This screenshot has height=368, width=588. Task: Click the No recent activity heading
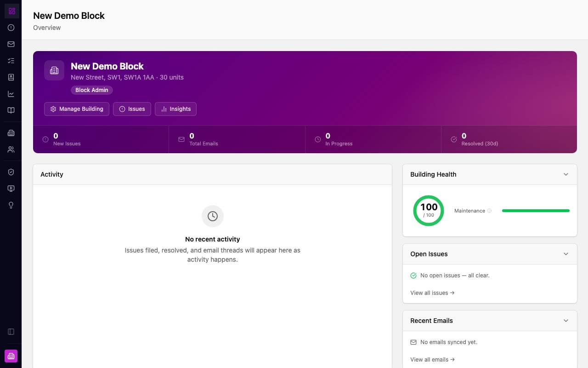pyautogui.click(x=213, y=239)
